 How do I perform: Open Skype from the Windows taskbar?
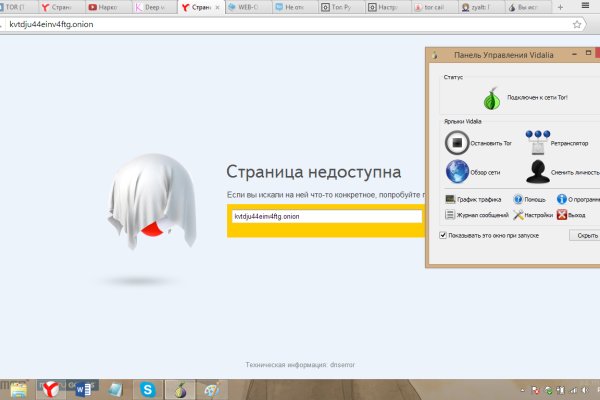point(147,389)
